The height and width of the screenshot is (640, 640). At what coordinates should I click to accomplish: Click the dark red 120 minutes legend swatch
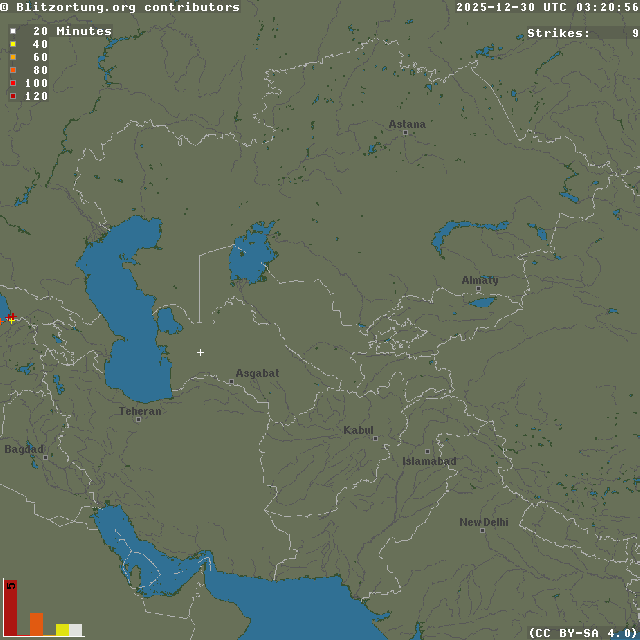tap(13, 96)
